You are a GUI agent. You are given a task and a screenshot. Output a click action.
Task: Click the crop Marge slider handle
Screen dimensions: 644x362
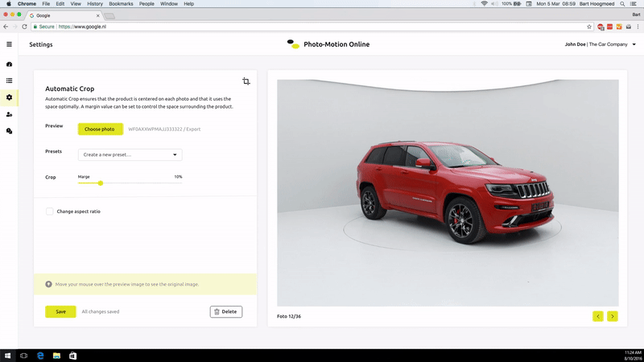tap(100, 183)
